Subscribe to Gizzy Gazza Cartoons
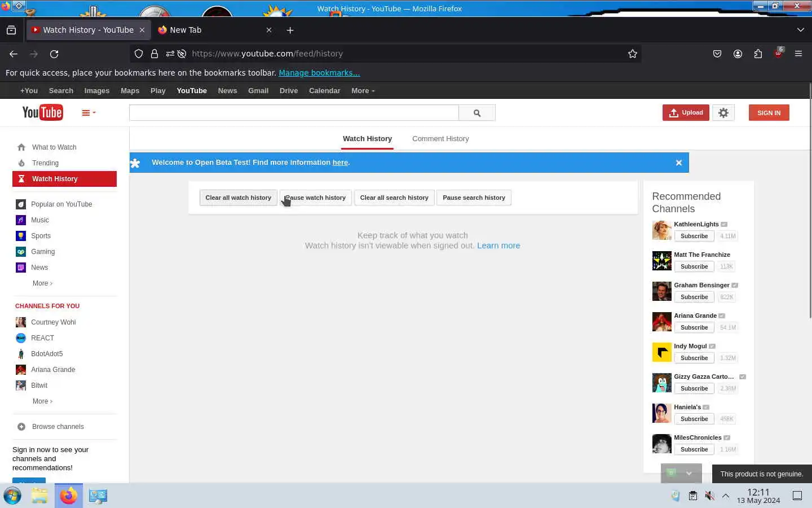Screen dimensions: 812x508 [694, 388]
